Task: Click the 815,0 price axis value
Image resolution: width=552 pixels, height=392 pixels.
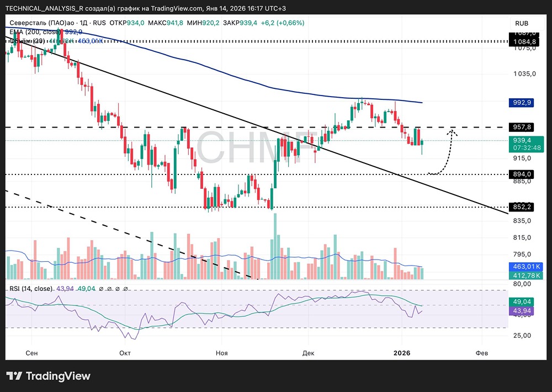Action: point(522,238)
